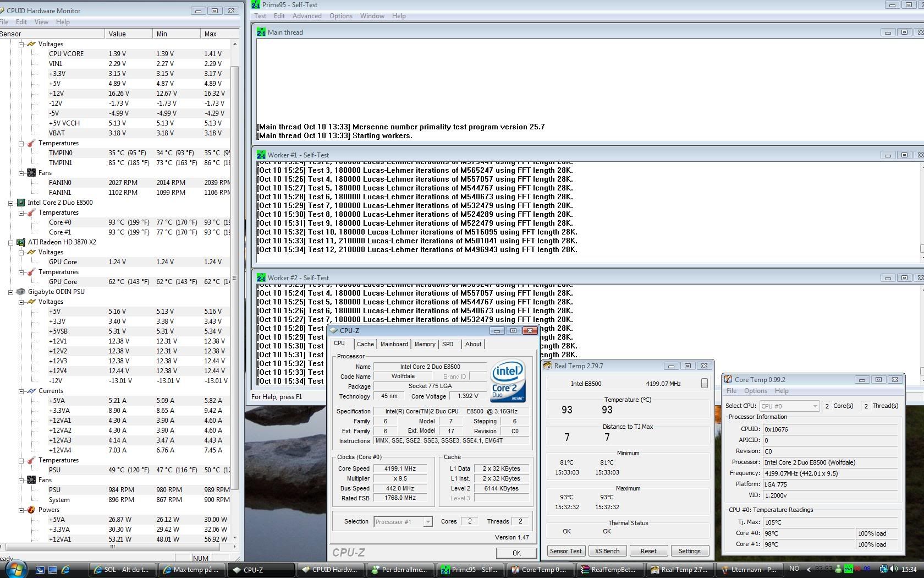Image resolution: width=924 pixels, height=578 pixels.
Task: Toggle the small checkbox in Real Temp header
Action: click(x=704, y=383)
